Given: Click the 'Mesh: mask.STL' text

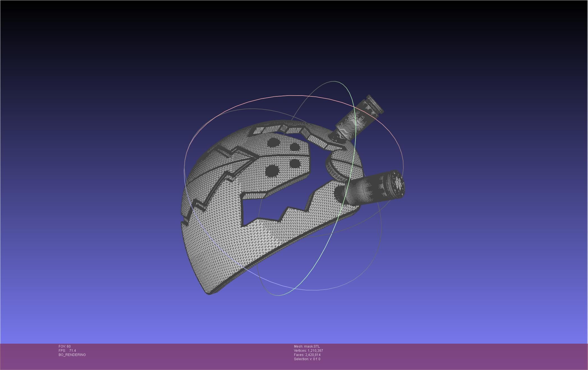Looking at the screenshot, I should pyautogui.click(x=307, y=346).
